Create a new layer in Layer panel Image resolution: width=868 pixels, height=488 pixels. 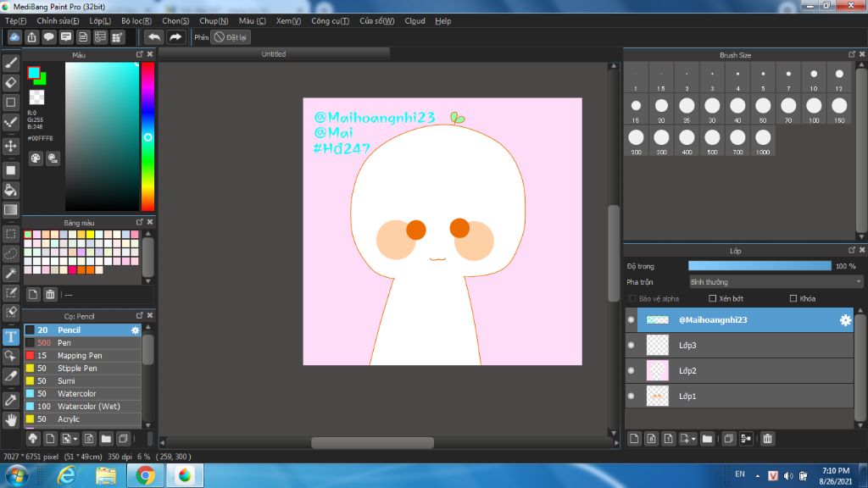[x=634, y=439]
